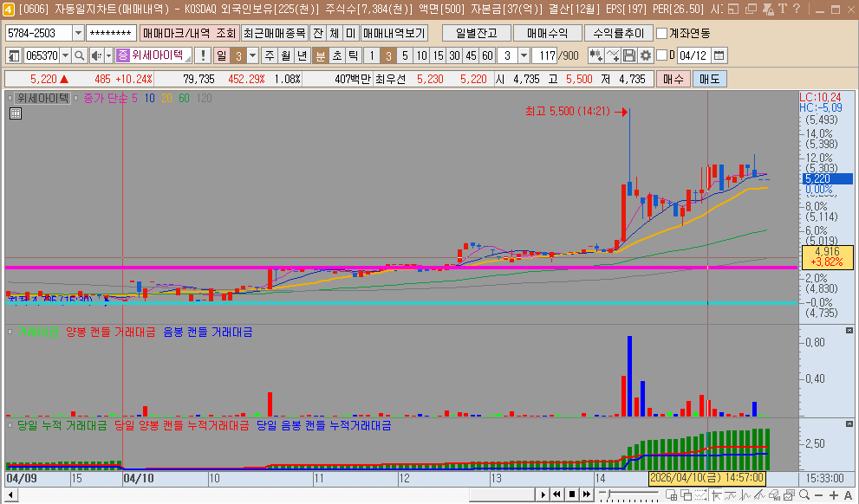This screenshot has height=504, width=859.
Task: Click the letter A auto-scale icon
Action: pos(849,494)
